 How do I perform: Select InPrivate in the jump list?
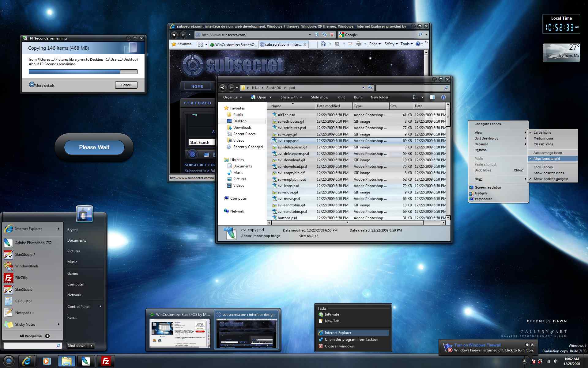click(353, 314)
